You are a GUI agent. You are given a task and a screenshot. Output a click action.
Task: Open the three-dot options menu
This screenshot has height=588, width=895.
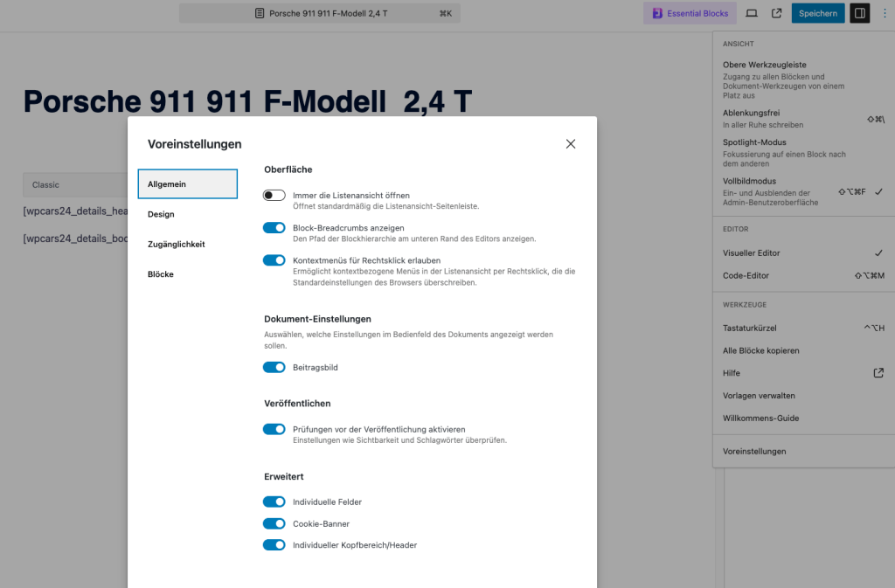point(884,13)
